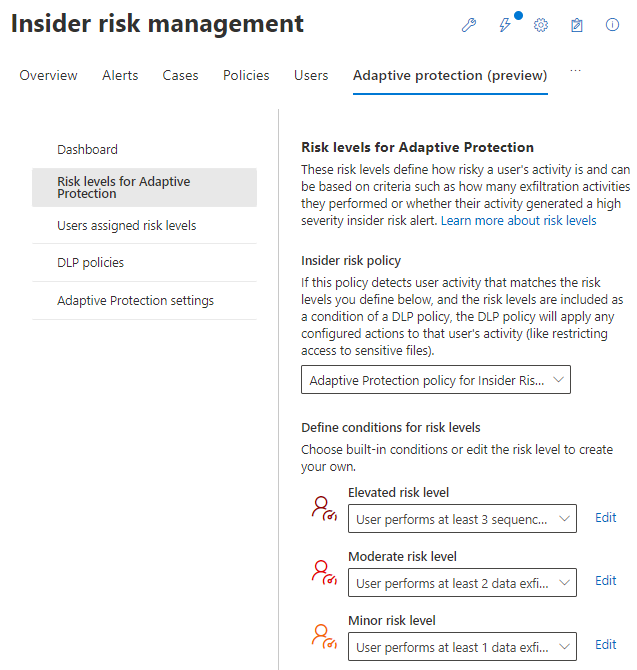Screen dimensions: 637x670
Task: Open the Cases tab
Action: click(181, 75)
